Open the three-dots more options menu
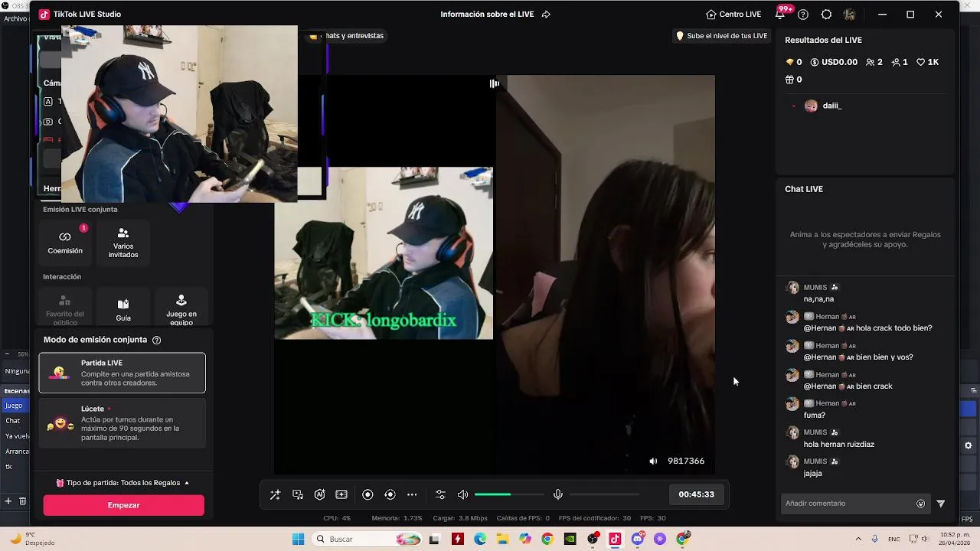The image size is (980, 551). point(412,494)
